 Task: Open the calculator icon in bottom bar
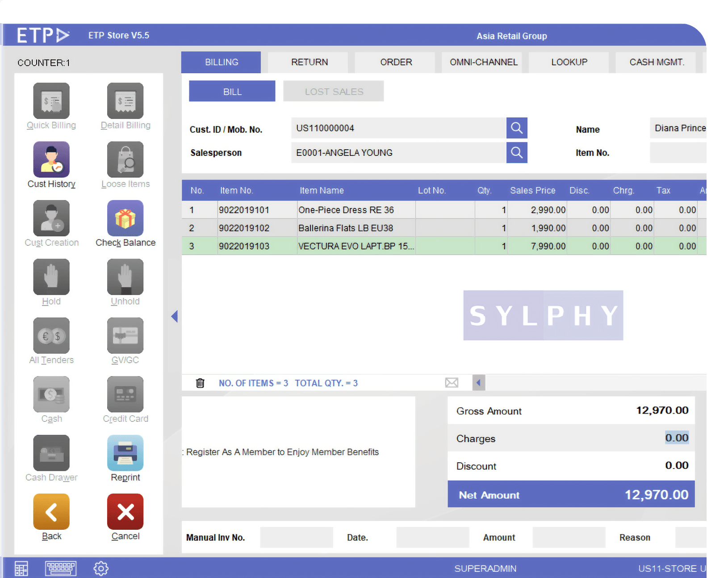21,569
